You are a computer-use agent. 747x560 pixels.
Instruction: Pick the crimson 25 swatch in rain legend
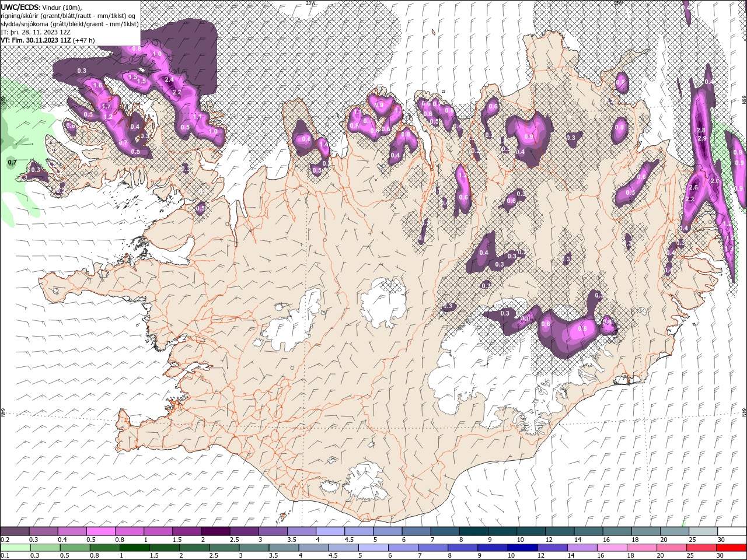701,548
